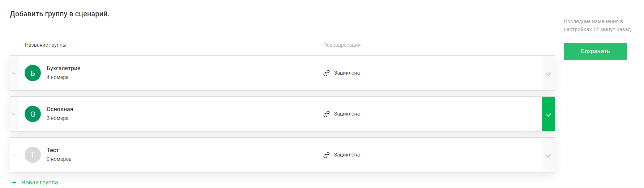This screenshot has width=644, height=188.
Task: Click the loop icon in Основная row
Action: pos(327,114)
